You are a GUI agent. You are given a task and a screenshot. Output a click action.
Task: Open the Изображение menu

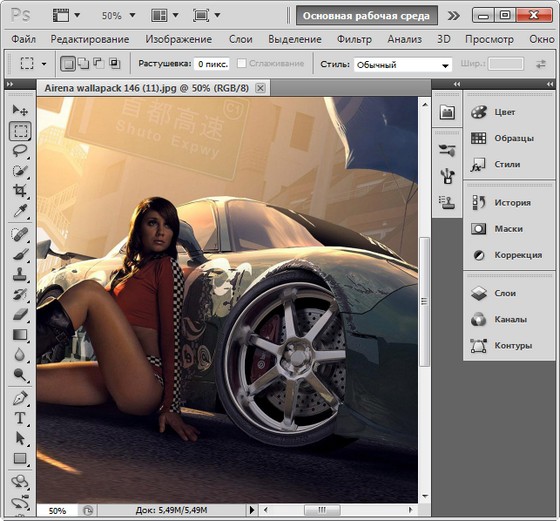(179, 39)
